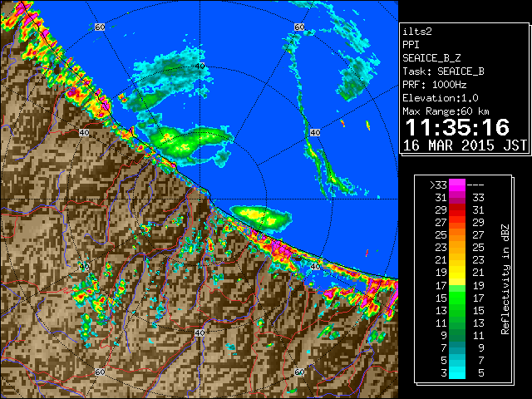Screen dimensions: 532x399
Task: Click the '33' label in legend right column
Action: pyautogui.click(x=478, y=198)
